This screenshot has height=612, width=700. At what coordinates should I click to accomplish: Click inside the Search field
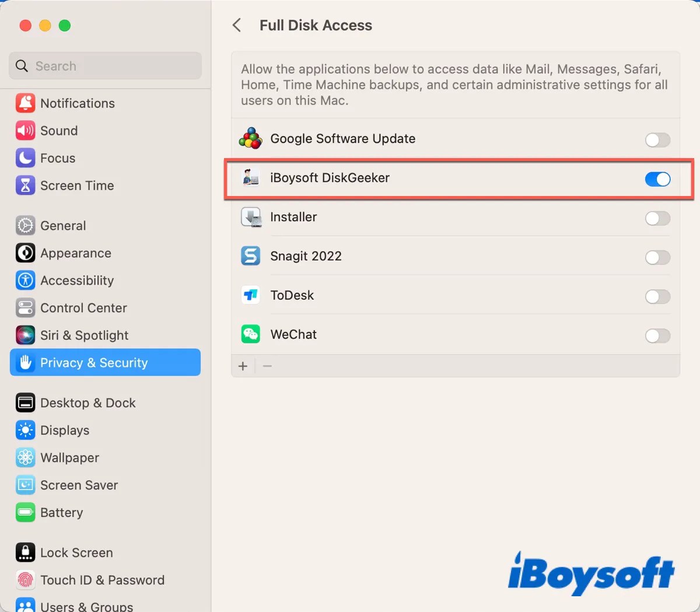(105, 66)
